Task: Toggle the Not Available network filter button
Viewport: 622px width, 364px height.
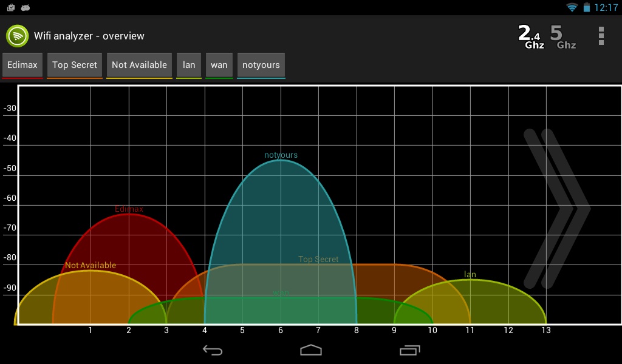Action: pos(139,65)
